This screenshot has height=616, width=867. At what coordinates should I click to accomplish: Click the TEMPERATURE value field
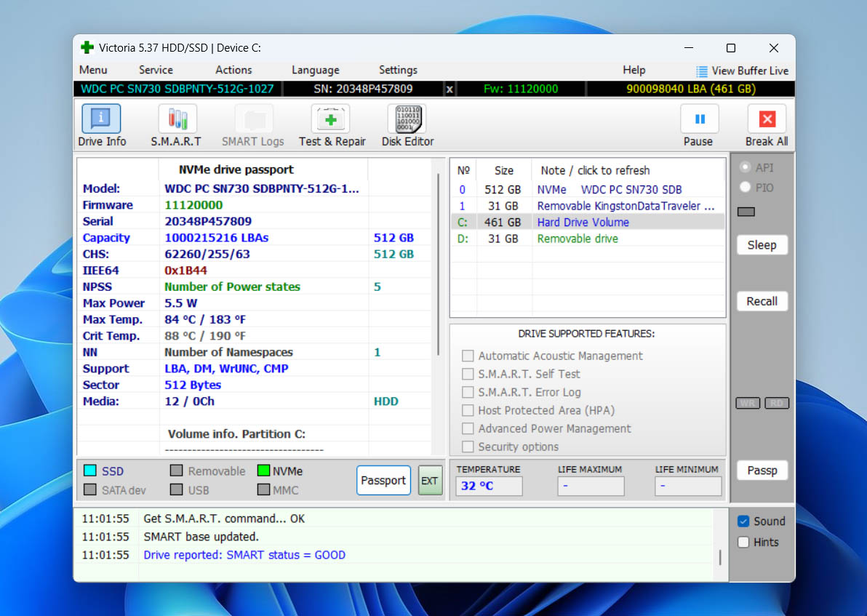[x=489, y=486]
